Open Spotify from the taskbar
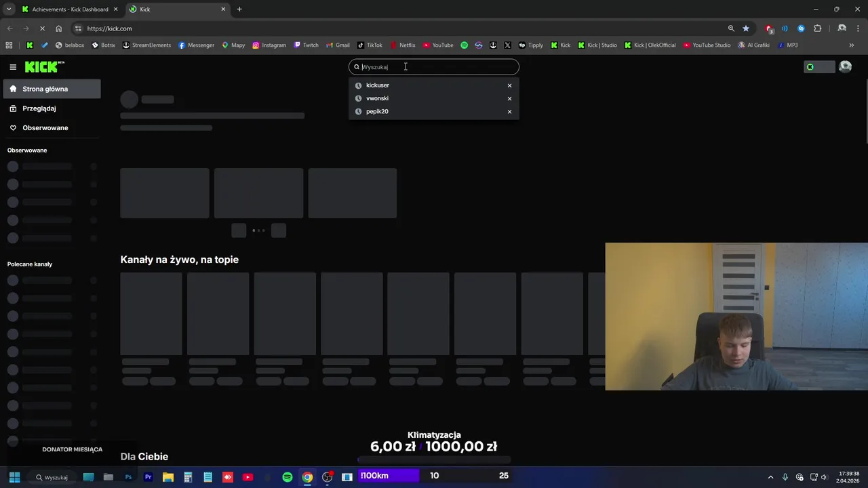The image size is (868, 488). (x=288, y=477)
